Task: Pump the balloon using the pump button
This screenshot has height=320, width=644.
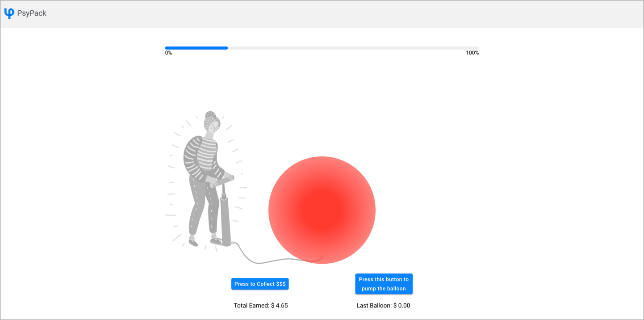Action: point(384,283)
